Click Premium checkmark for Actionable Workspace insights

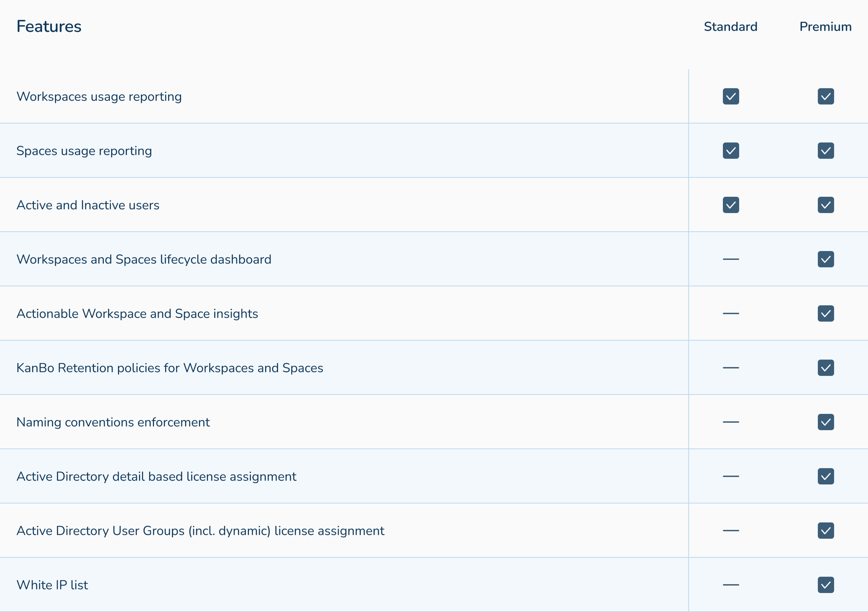click(825, 314)
